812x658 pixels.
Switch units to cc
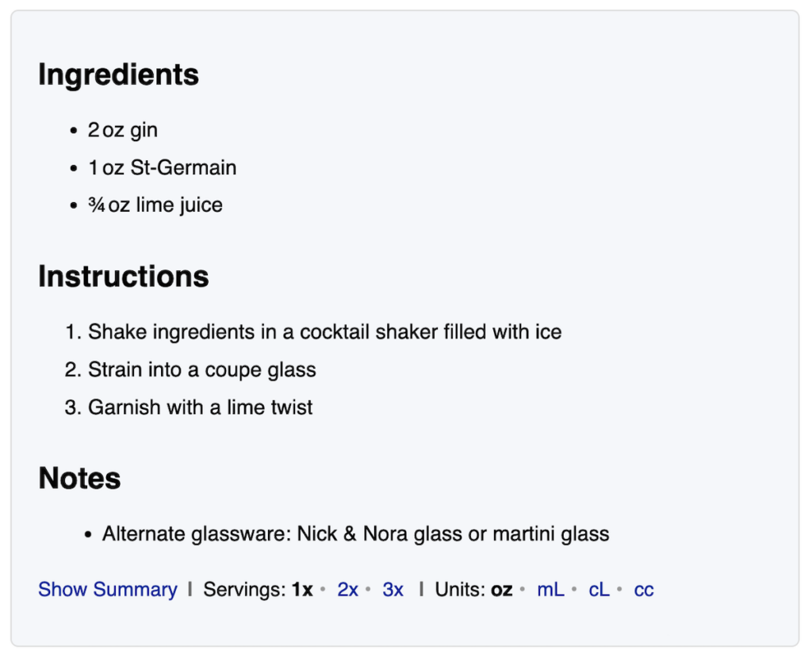pyautogui.click(x=644, y=589)
